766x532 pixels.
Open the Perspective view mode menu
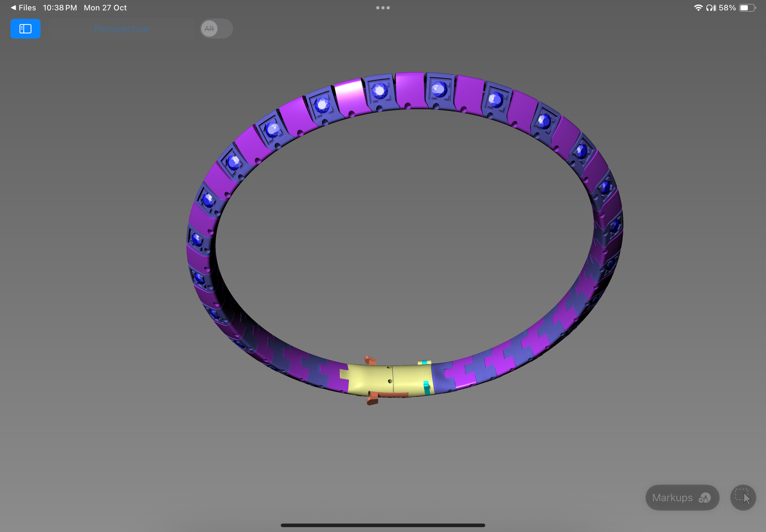pyautogui.click(x=121, y=29)
